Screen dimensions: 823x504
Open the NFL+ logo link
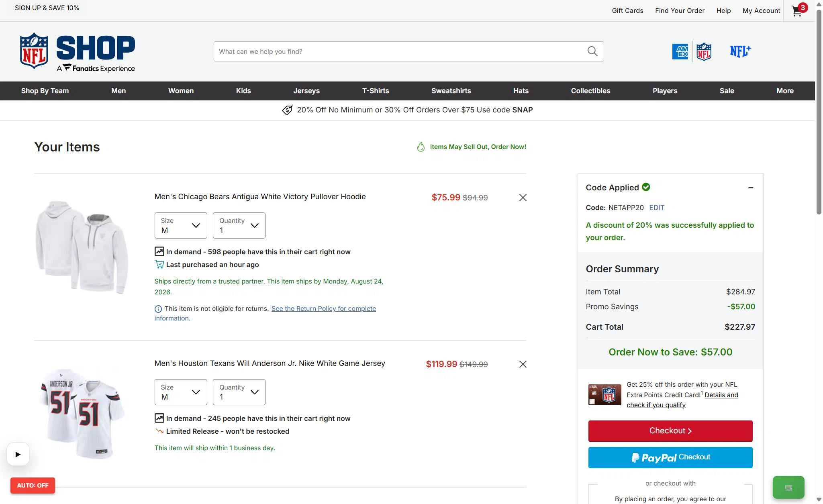click(740, 51)
